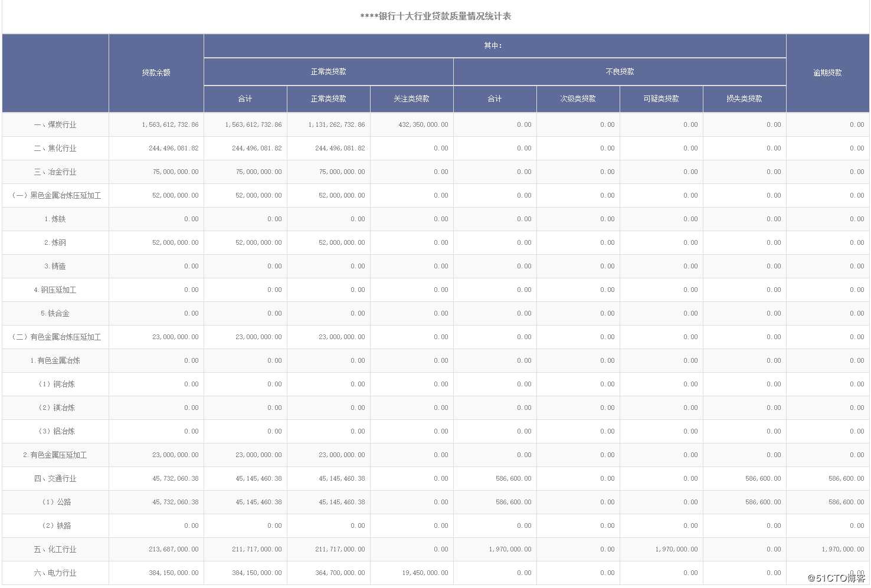Select row label (2)镁冶炼
Image resolution: width=871 pixels, height=588 pixels.
click(x=56, y=408)
